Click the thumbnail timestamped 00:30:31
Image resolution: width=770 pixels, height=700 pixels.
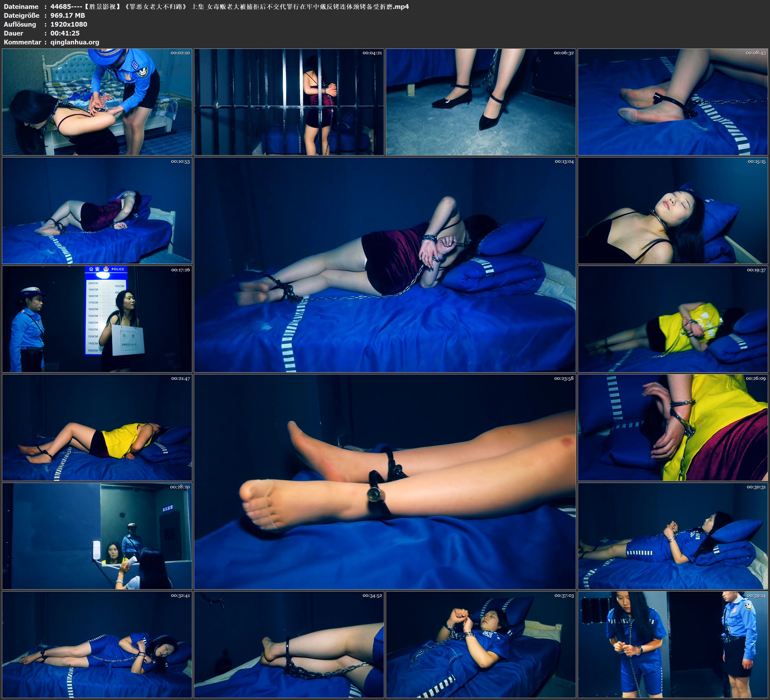pos(673,536)
